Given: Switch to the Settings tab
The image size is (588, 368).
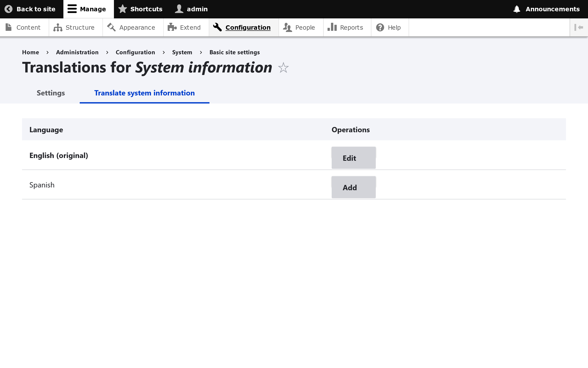Looking at the screenshot, I should [x=51, y=93].
